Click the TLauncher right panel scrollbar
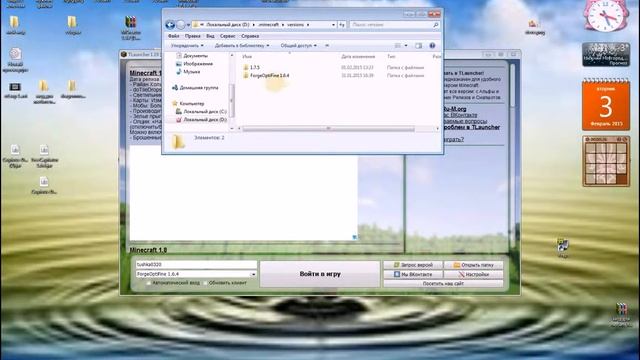 512,86
